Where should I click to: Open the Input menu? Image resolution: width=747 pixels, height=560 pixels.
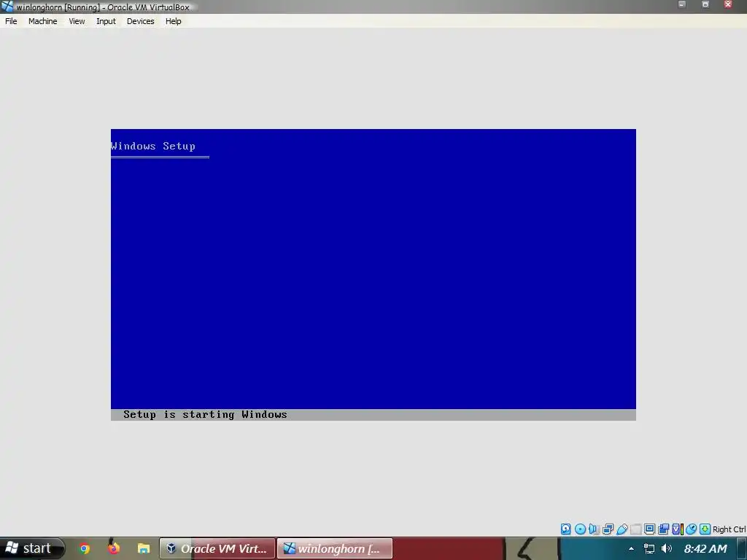tap(106, 21)
